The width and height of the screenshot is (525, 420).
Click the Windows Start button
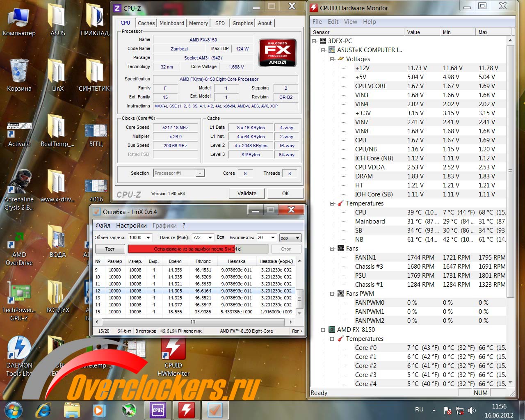pyautogui.click(x=13, y=410)
